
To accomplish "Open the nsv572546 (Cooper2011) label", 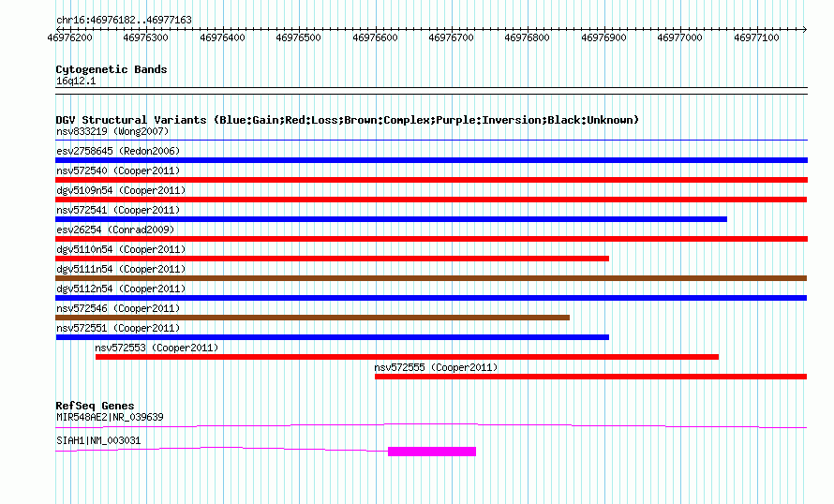I will click(118, 308).
